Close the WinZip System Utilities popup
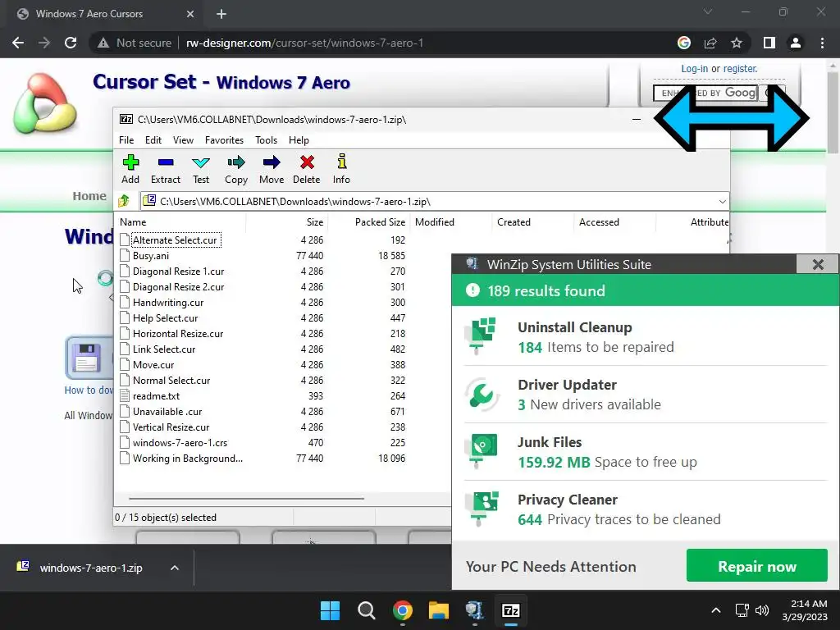The height and width of the screenshot is (630, 840). (x=818, y=264)
